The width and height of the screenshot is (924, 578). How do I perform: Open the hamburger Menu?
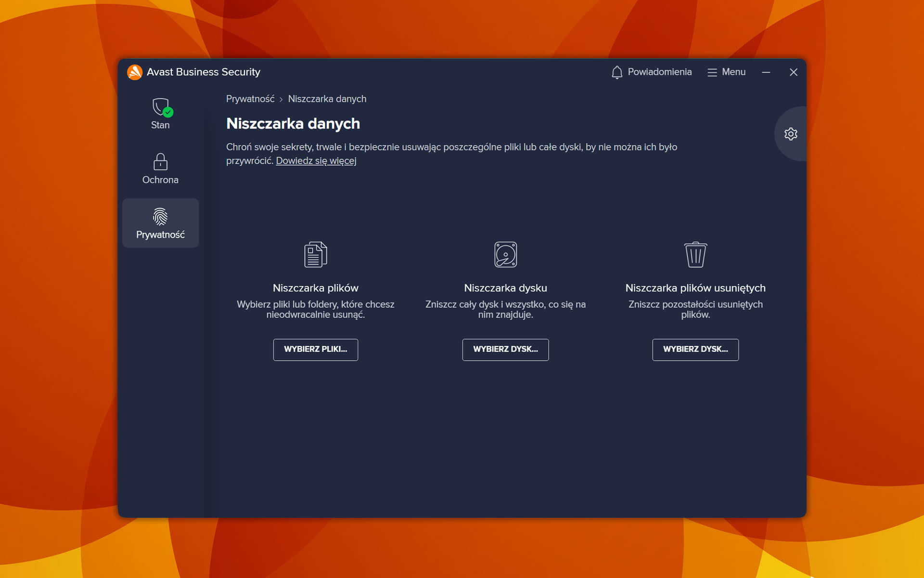726,72
